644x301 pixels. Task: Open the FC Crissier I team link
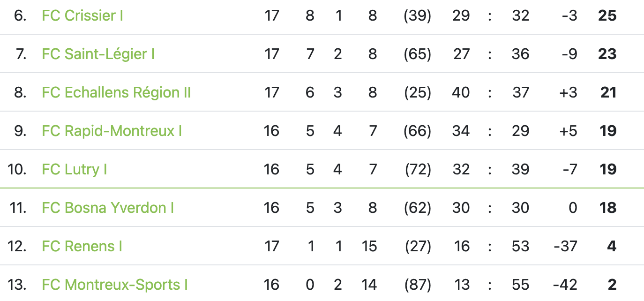(x=82, y=16)
